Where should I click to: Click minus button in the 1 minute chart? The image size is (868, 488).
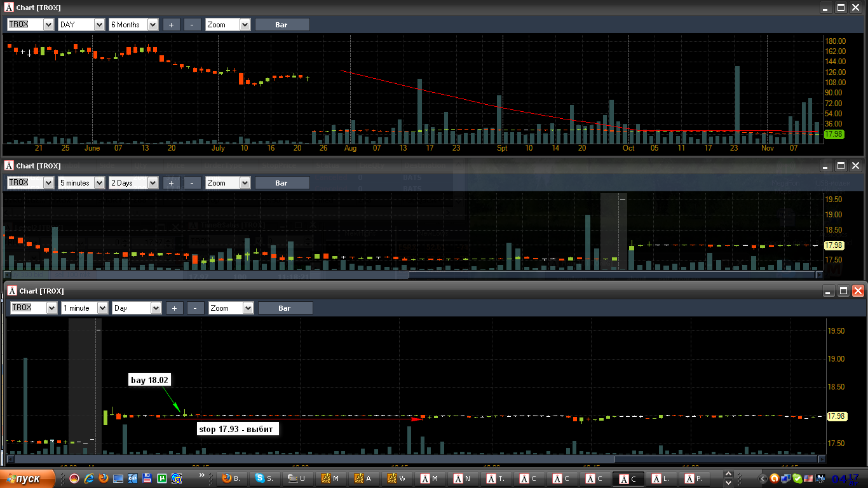[195, 308]
